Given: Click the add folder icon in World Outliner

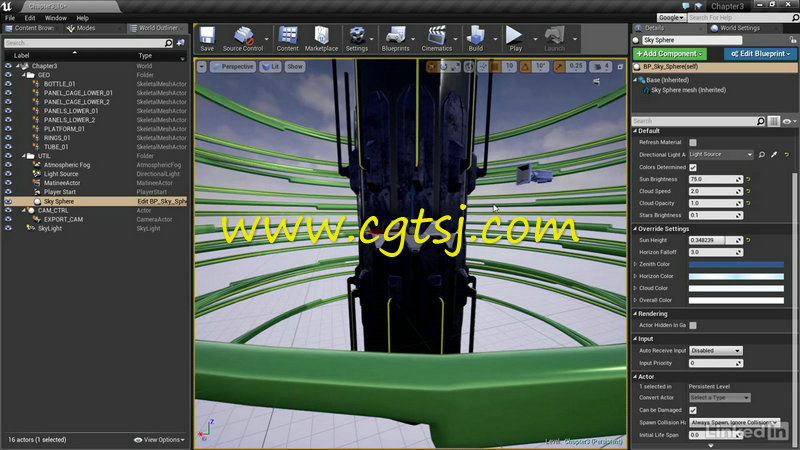Looking at the screenshot, I should click(181, 43).
